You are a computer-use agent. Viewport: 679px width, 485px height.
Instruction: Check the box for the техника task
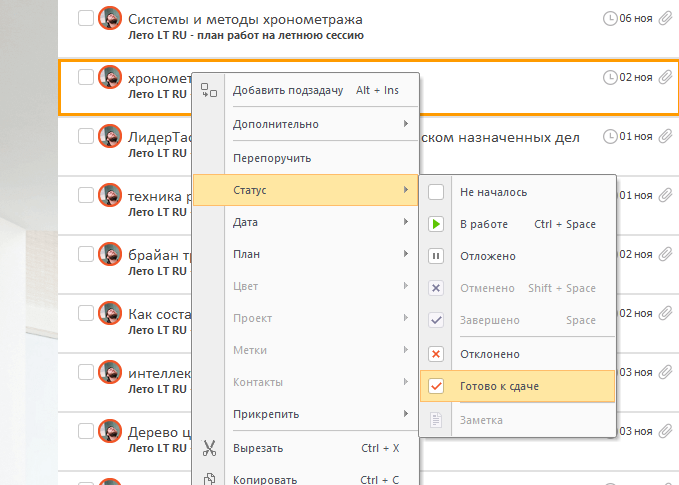point(86,195)
